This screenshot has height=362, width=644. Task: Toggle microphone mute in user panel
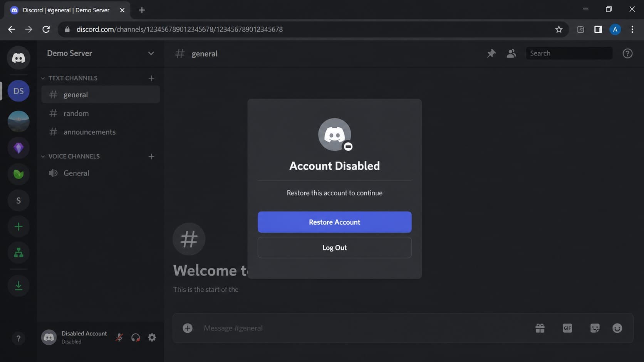pyautogui.click(x=119, y=337)
